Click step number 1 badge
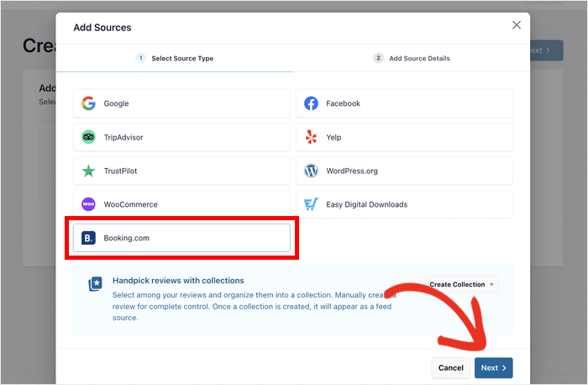 [140, 58]
